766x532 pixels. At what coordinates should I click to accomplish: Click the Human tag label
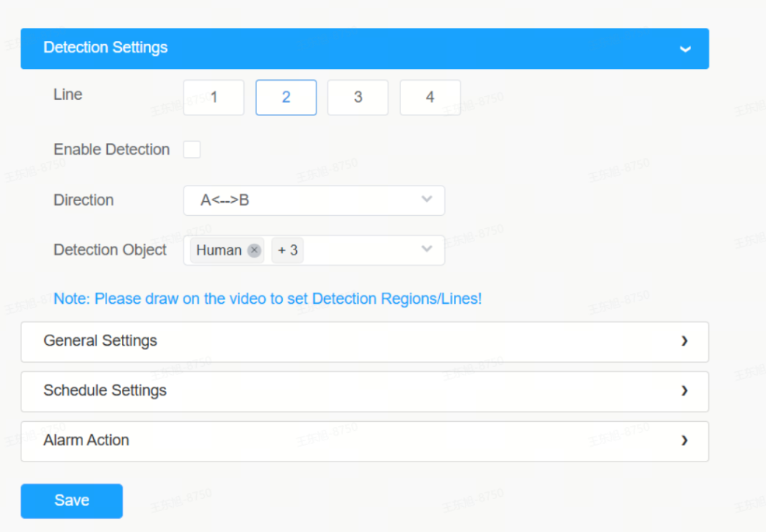coord(219,250)
